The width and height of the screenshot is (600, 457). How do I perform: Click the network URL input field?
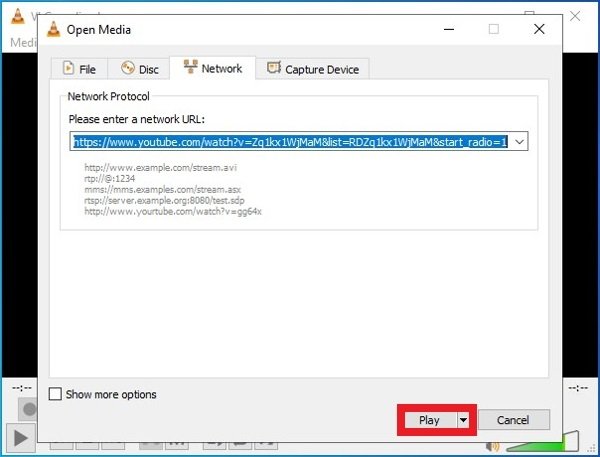point(290,142)
